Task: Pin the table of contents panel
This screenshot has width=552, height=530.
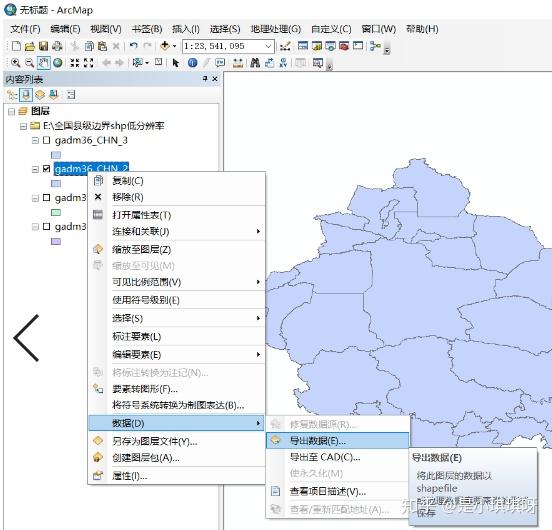Action: (205, 79)
